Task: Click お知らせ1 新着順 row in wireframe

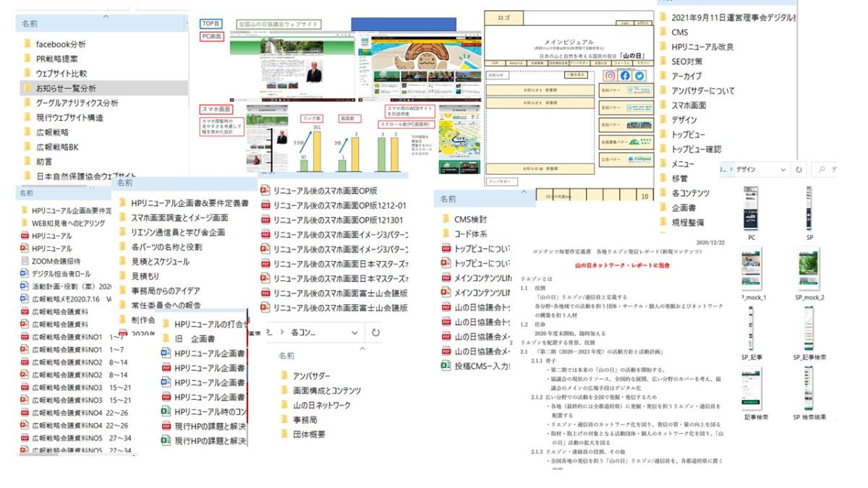Action: [x=540, y=90]
